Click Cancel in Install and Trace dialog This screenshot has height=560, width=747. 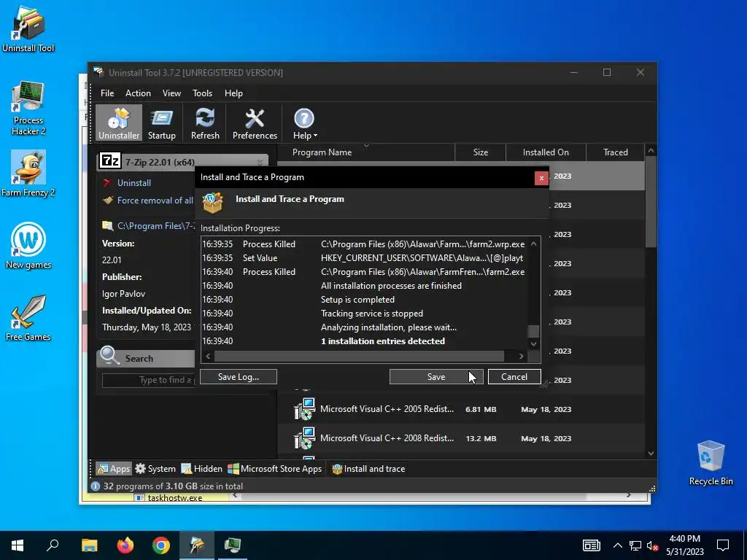tap(514, 377)
